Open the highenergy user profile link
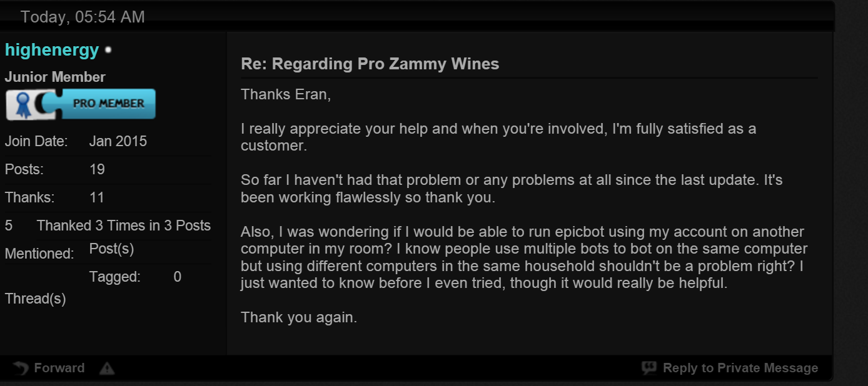The height and width of the screenshot is (386, 868). pos(52,50)
